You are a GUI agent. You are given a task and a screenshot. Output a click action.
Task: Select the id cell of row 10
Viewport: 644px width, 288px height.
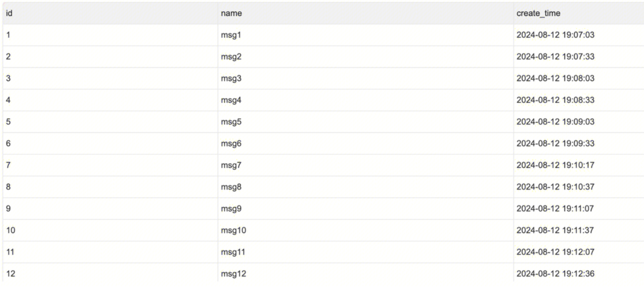(11, 230)
